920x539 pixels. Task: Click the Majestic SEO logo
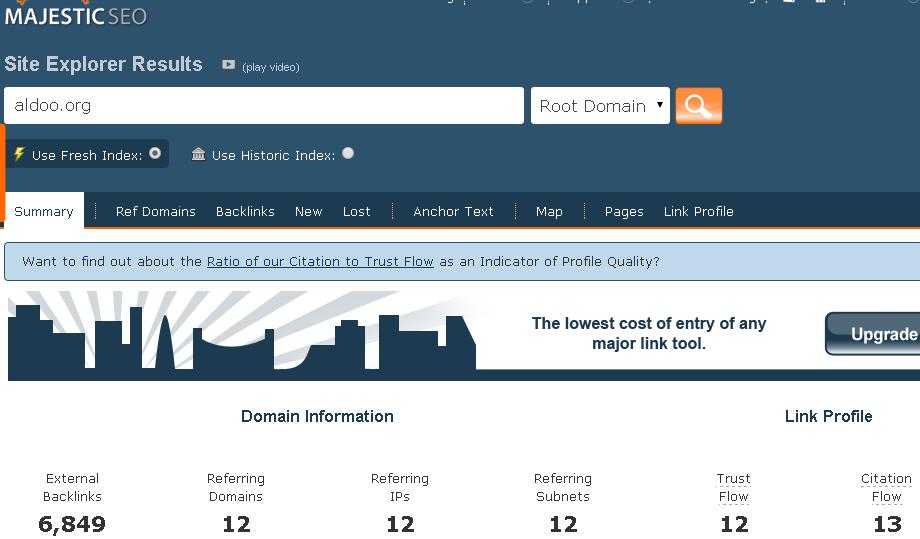[76, 15]
